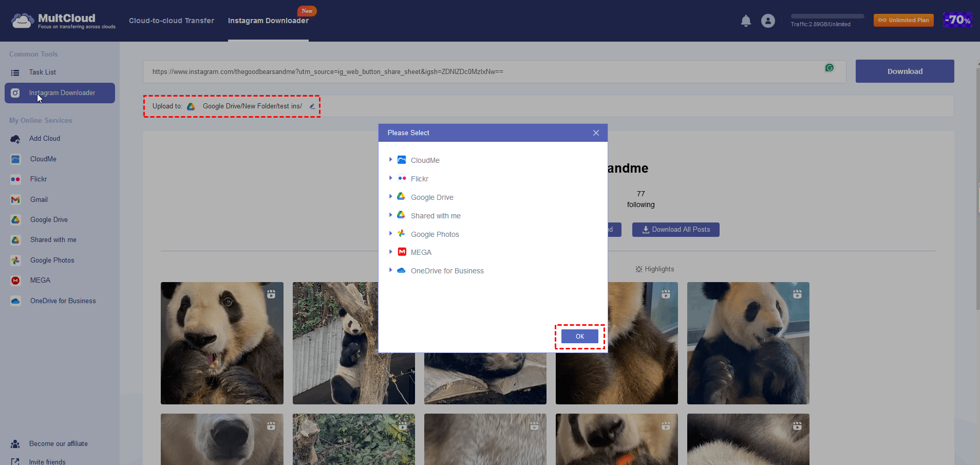980x465 pixels.
Task: Click the Grammarly icon in URL field
Action: tap(830, 68)
